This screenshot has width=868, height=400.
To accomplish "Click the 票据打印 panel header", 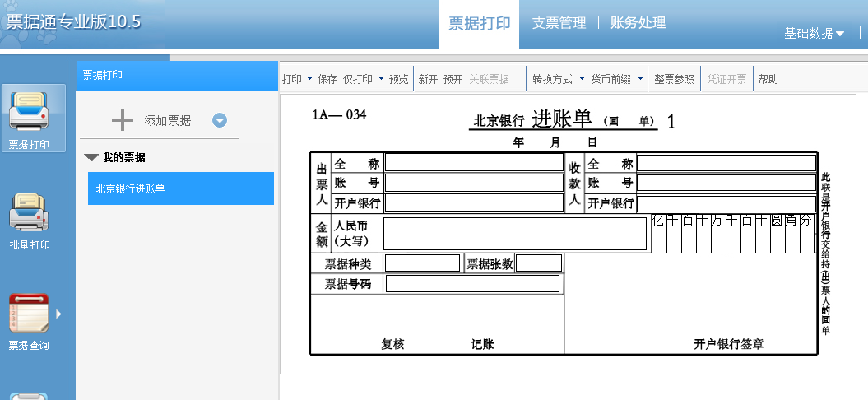I will 177,76.
